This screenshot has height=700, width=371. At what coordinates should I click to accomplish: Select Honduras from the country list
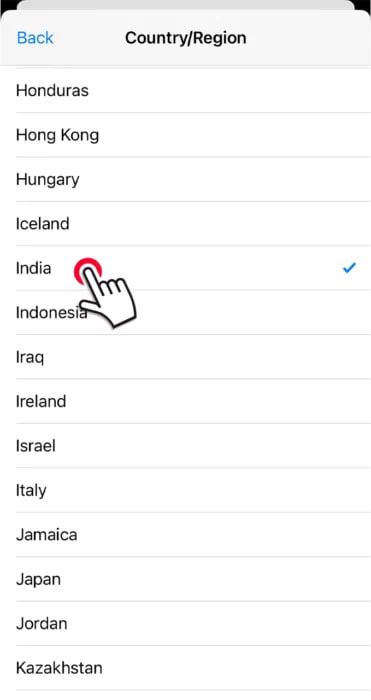[x=185, y=91]
